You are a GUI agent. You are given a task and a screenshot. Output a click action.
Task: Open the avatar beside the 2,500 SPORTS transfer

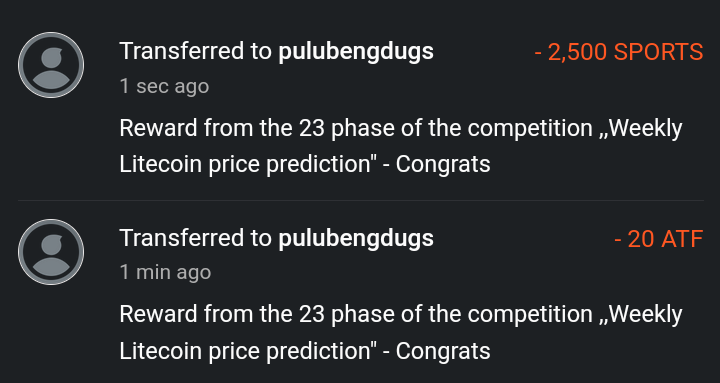coord(51,65)
